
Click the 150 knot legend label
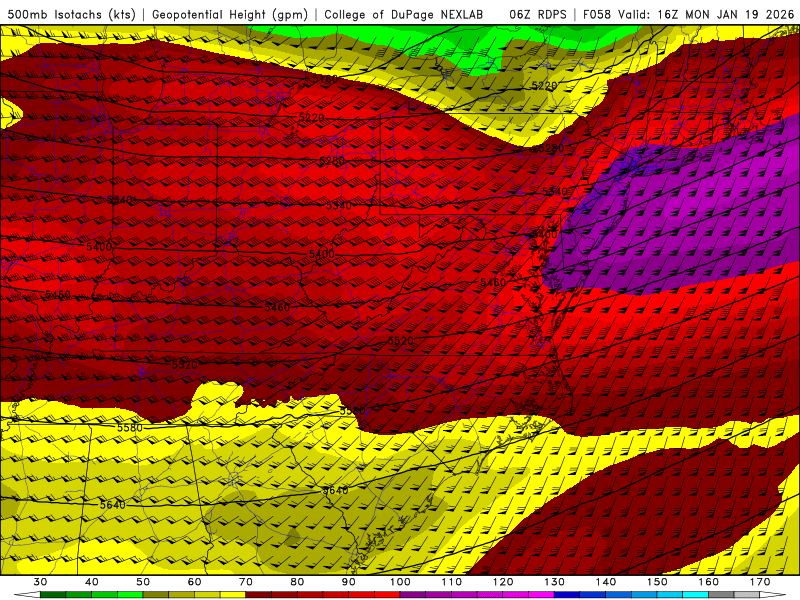tap(657, 582)
